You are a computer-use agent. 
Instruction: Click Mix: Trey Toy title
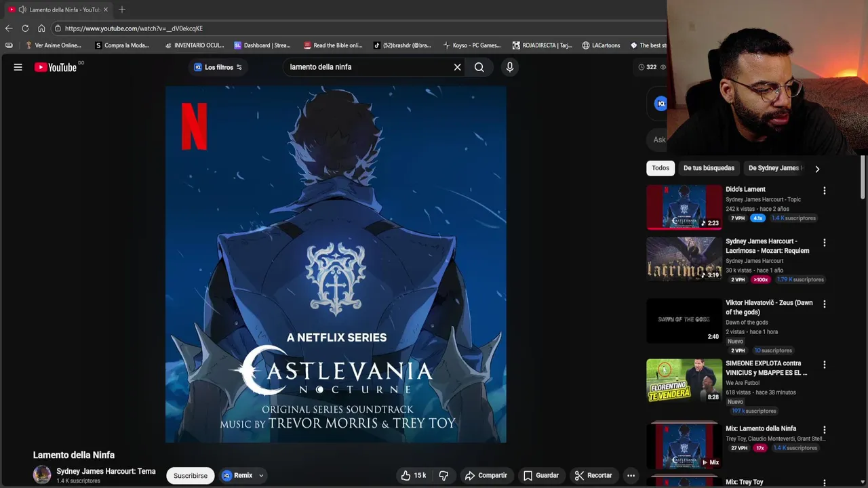coord(745,482)
